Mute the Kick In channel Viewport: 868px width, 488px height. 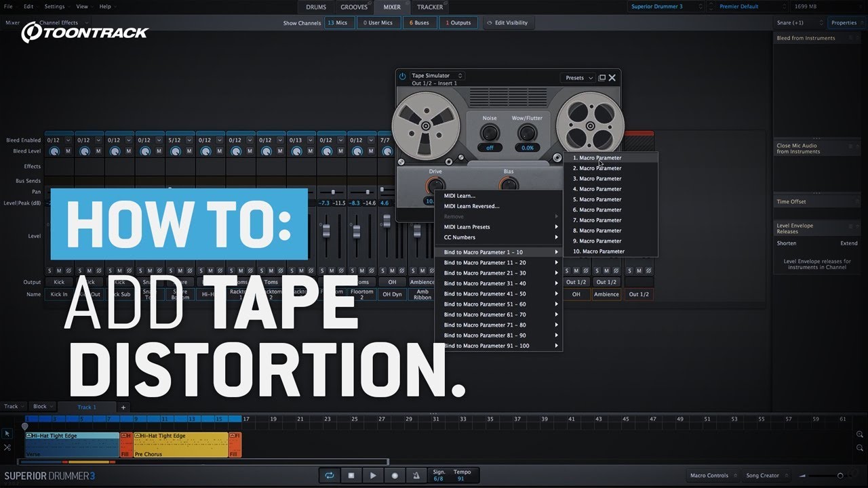(x=59, y=270)
